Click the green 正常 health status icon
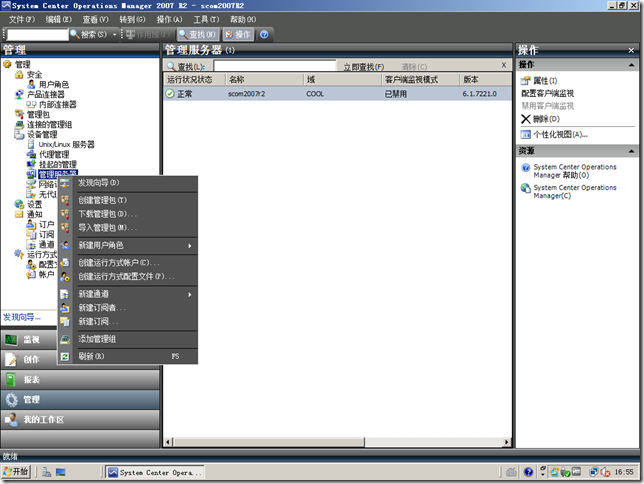The image size is (644, 484). point(170,94)
